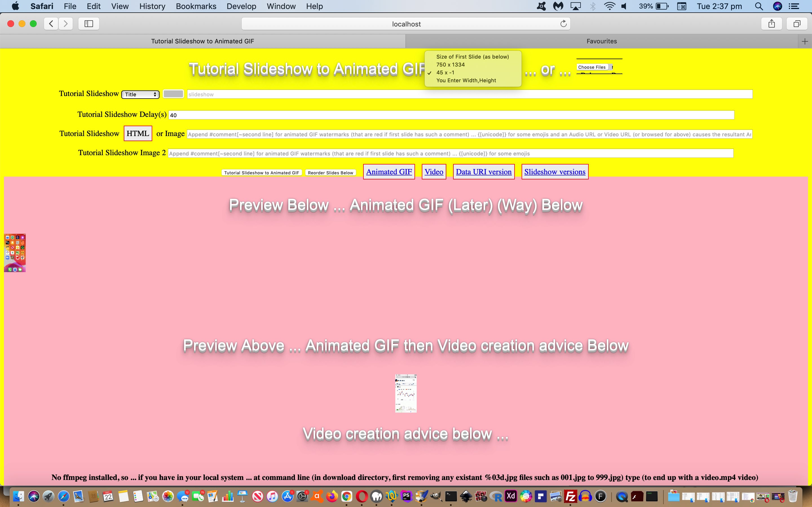This screenshot has height=507, width=812.
Task: Open a new tab with plus icon
Action: [805, 41]
